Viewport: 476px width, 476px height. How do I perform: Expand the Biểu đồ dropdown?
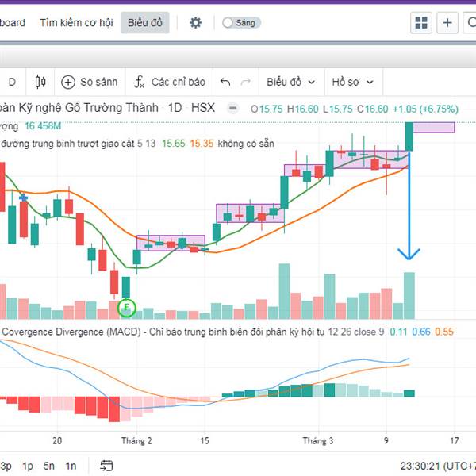point(291,82)
